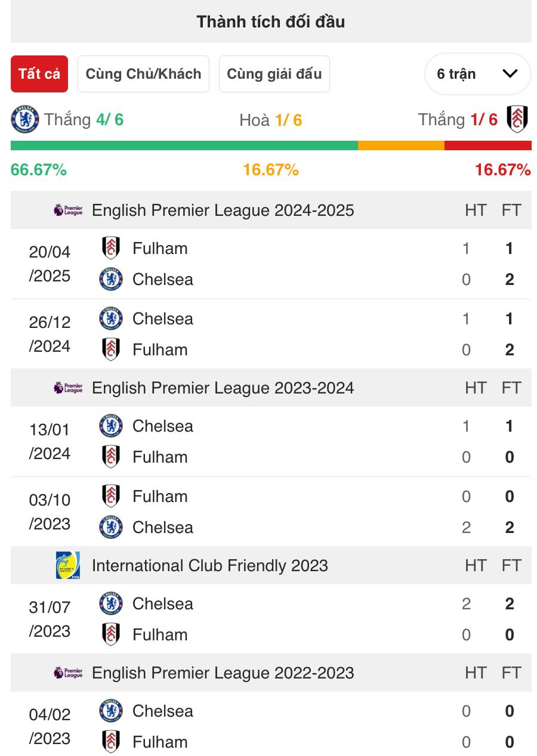Click Chelsea crest in the 31/07/2023 match
Screen dimensions: 537x756
[111, 603]
